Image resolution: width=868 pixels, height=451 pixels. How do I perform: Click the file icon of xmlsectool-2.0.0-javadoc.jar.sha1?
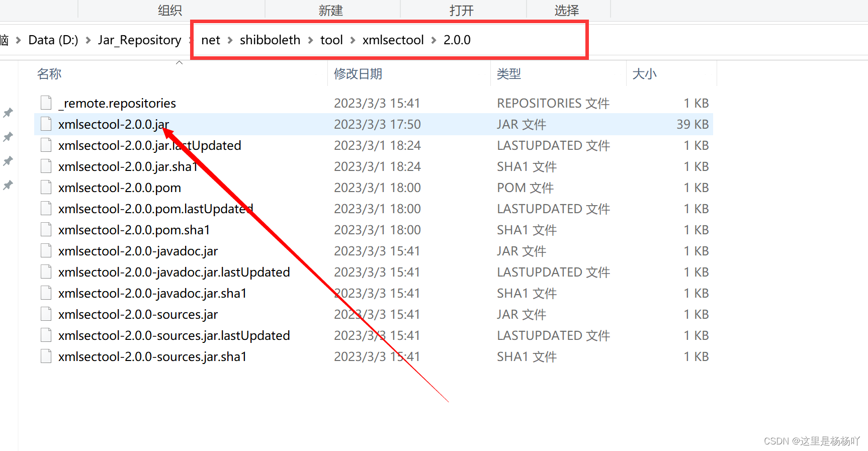coord(46,293)
